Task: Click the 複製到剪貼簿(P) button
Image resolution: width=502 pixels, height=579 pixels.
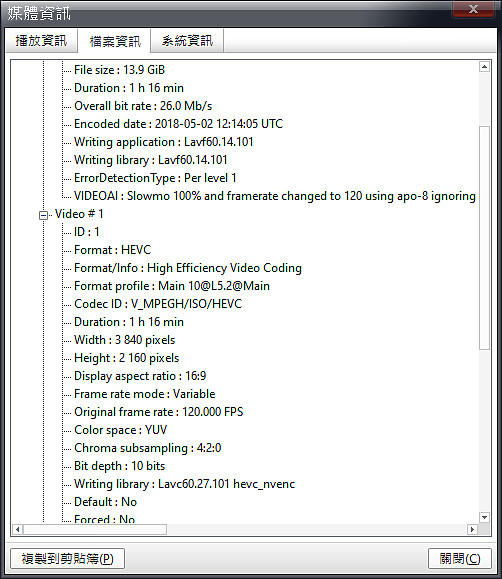Action: [x=68, y=558]
